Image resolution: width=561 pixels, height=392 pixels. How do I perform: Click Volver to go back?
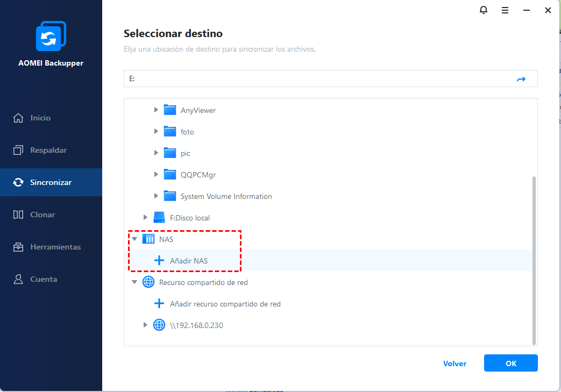pyautogui.click(x=455, y=364)
